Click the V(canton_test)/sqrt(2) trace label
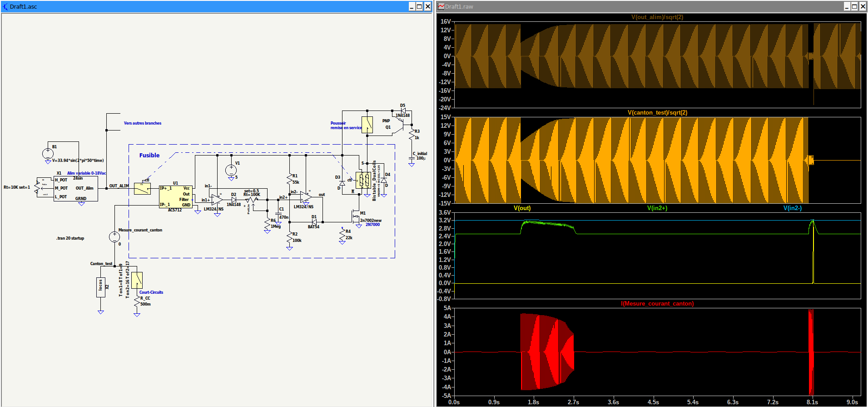The image size is (868, 407). pos(657,113)
